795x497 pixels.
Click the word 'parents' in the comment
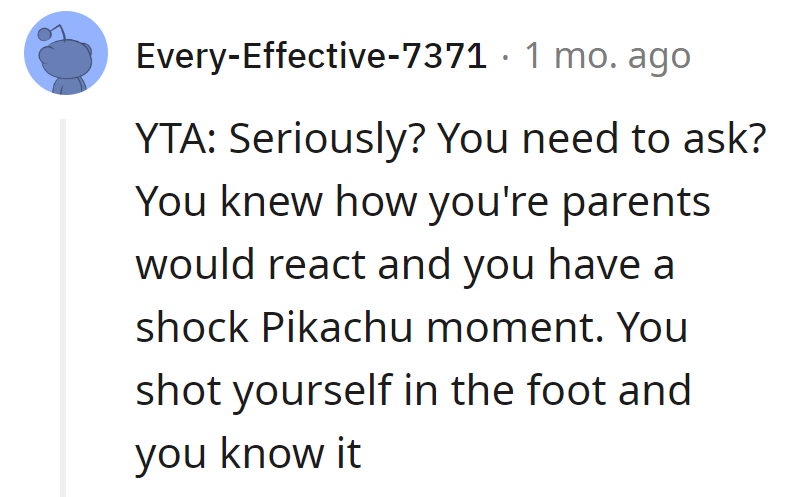point(636,203)
